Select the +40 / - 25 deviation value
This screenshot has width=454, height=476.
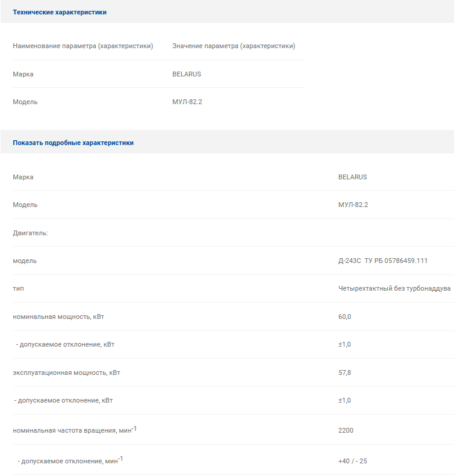(353, 461)
